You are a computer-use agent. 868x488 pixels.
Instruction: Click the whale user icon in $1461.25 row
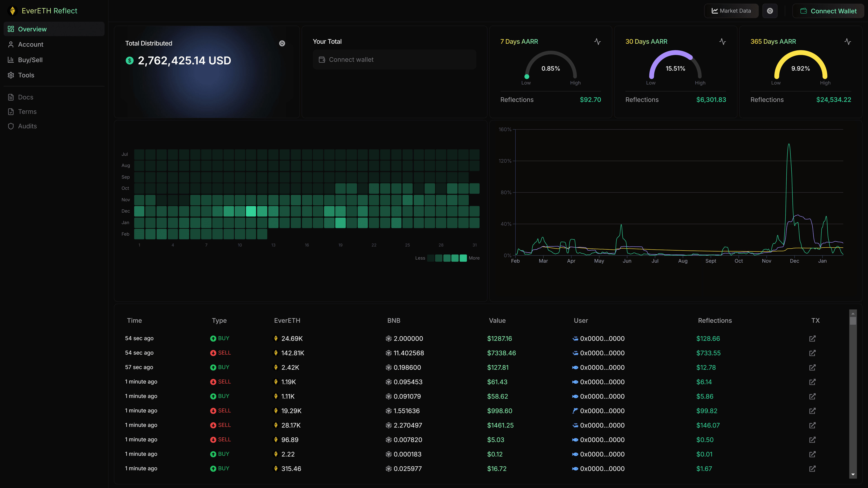tap(575, 425)
